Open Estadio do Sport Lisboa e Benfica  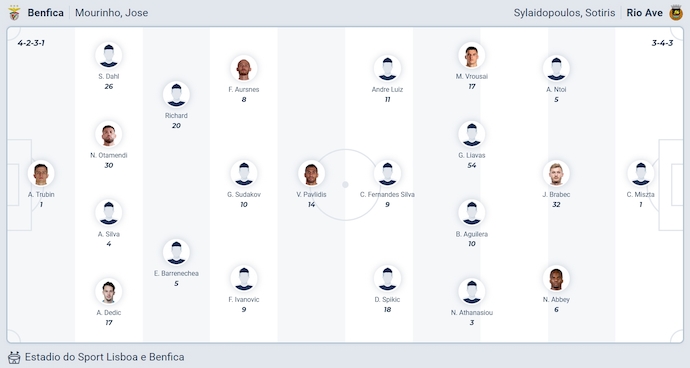(x=105, y=357)
